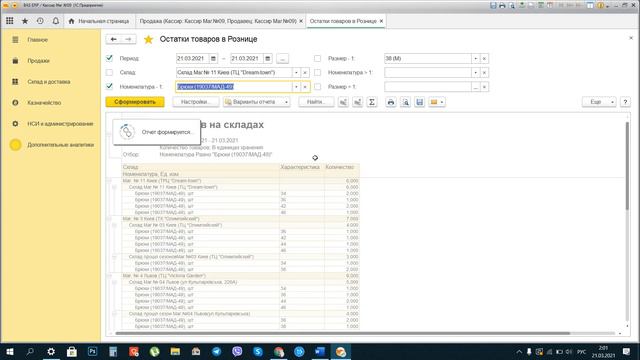The width and height of the screenshot is (640, 360).
Task: Open the Размер - 1 dropdown arrow
Action: coord(476,58)
